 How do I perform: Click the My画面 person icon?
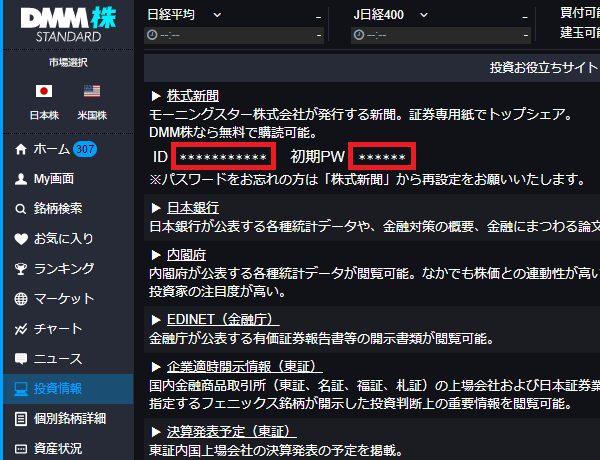21,179
